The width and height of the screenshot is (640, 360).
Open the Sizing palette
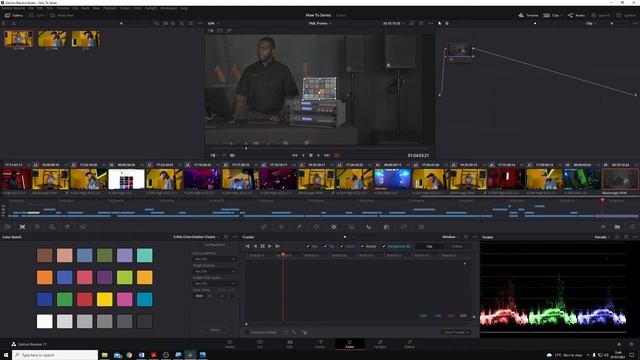(404, 227)
